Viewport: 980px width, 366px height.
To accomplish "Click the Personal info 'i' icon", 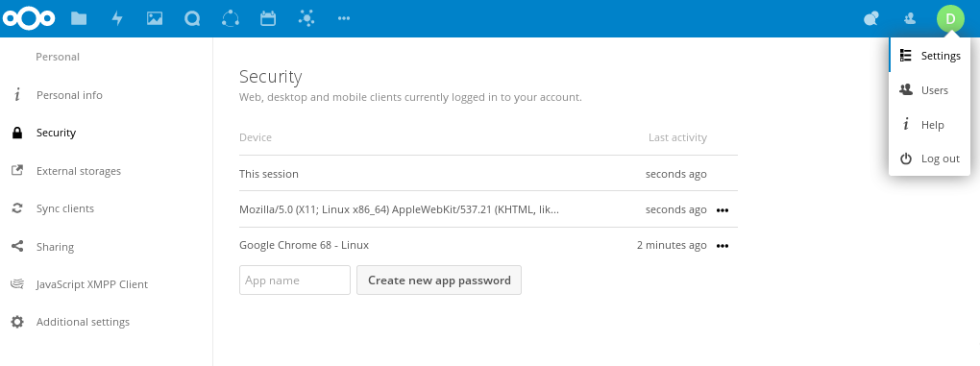I will [17, 95].
